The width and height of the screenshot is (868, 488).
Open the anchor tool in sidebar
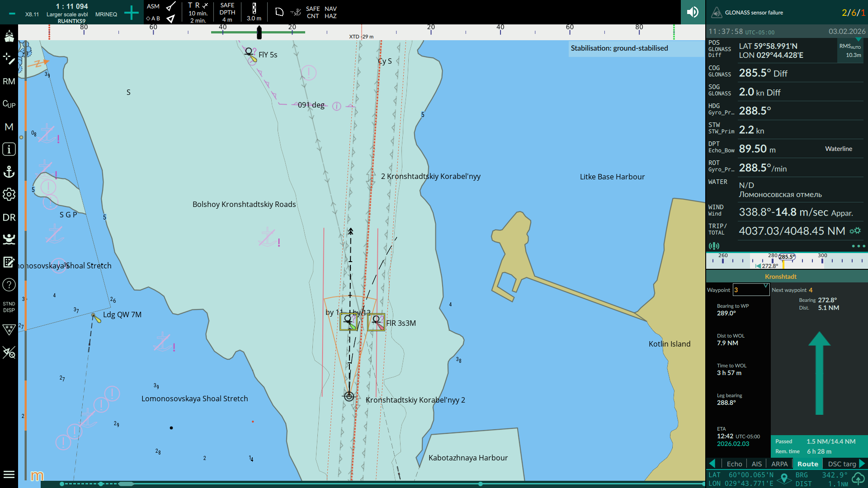tap(9, 172)
